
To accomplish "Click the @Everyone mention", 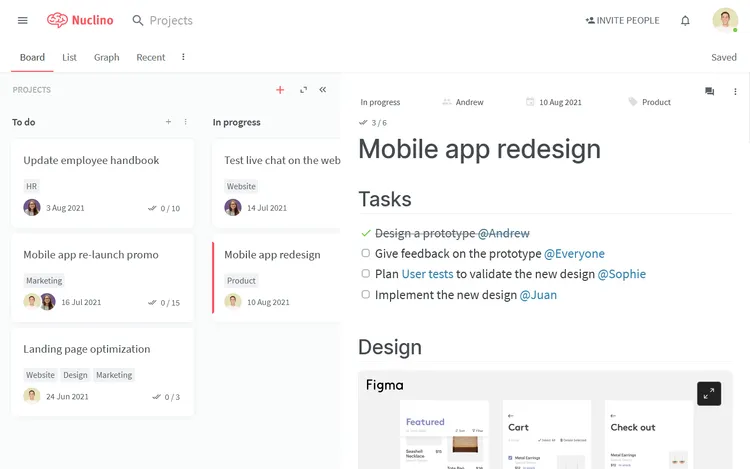I will (x=574, y=253).
